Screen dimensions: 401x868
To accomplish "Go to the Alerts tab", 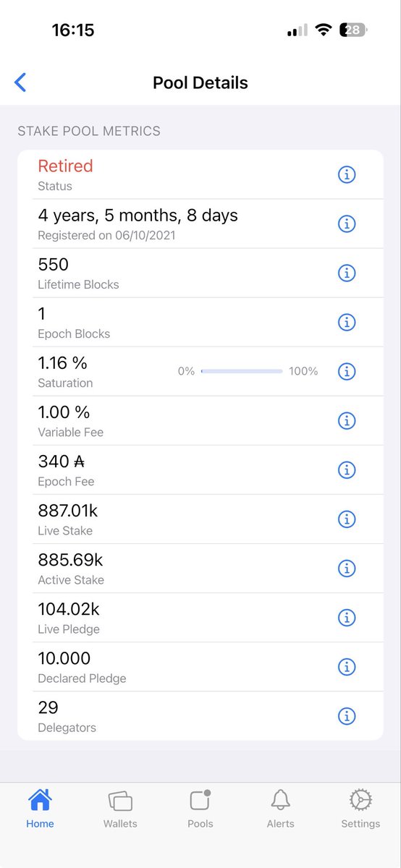I will click(x=280, y=809).
